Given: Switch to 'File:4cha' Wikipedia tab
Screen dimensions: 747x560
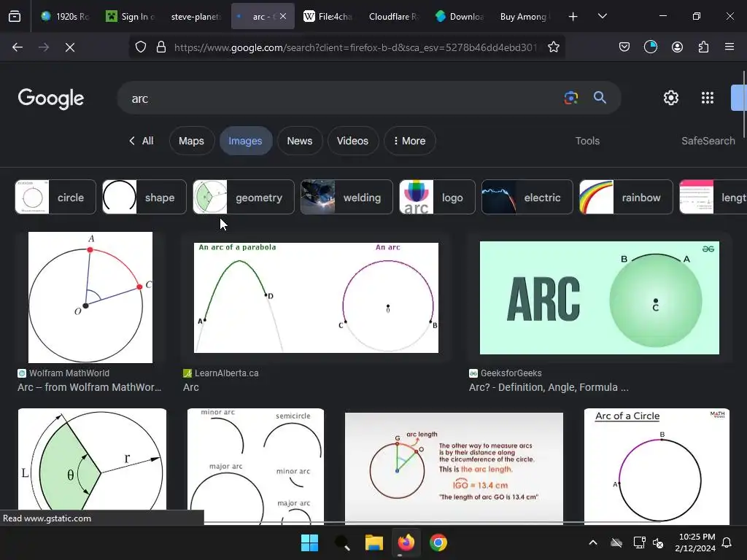Looking at the screenshot, I should pyautogui.click(x=328, y=16).
